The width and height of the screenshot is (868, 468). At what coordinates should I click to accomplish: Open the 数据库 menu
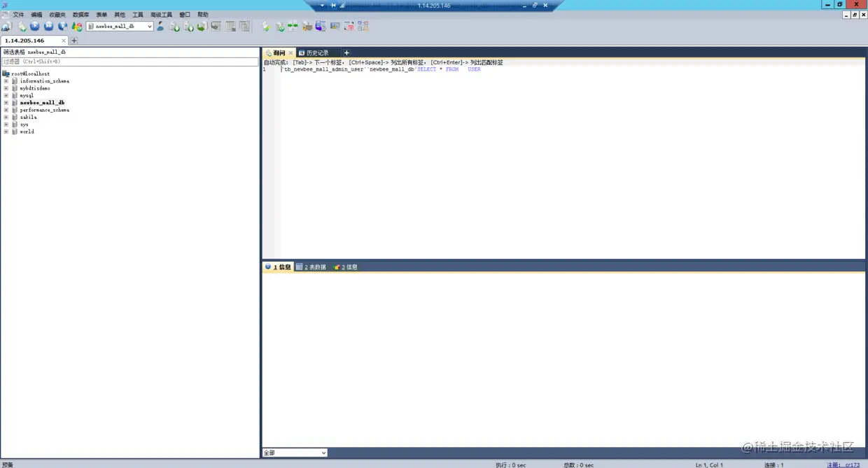coord(80,14)
